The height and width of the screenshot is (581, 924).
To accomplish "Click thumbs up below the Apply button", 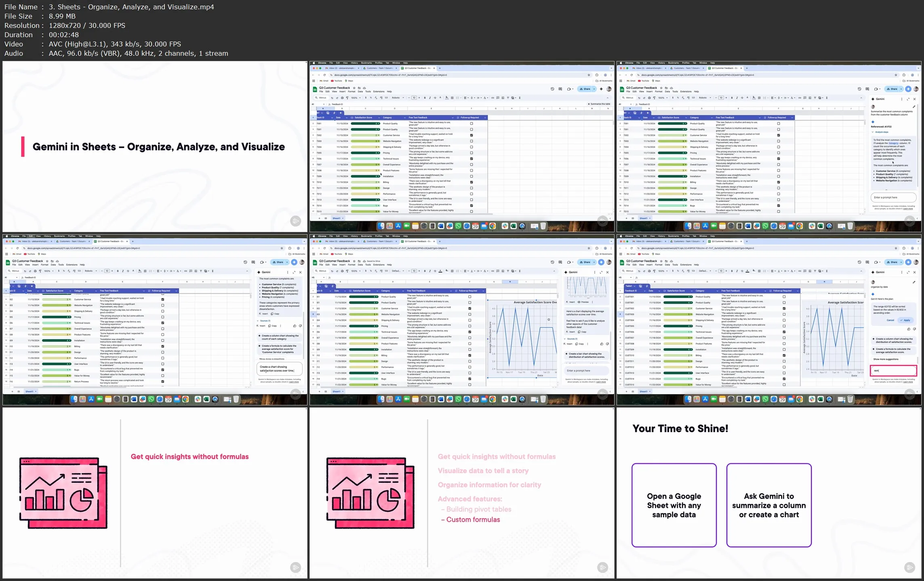I will [909, 329].
